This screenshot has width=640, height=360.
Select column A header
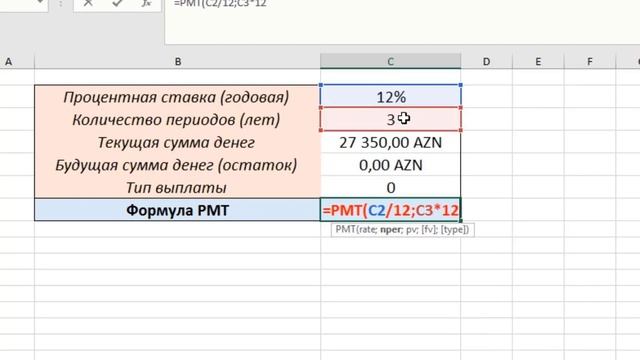pyautogui.click(x=9, y=62)
